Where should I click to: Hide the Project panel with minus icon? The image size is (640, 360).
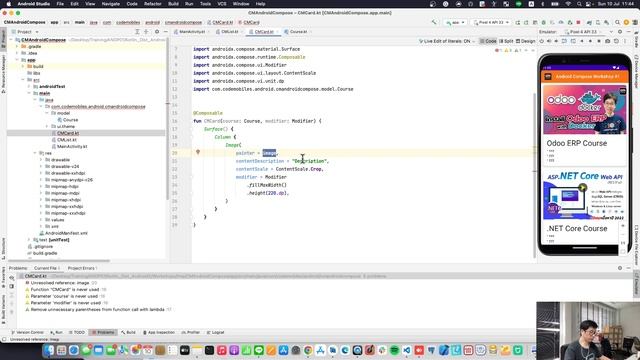tap(166, 31)
